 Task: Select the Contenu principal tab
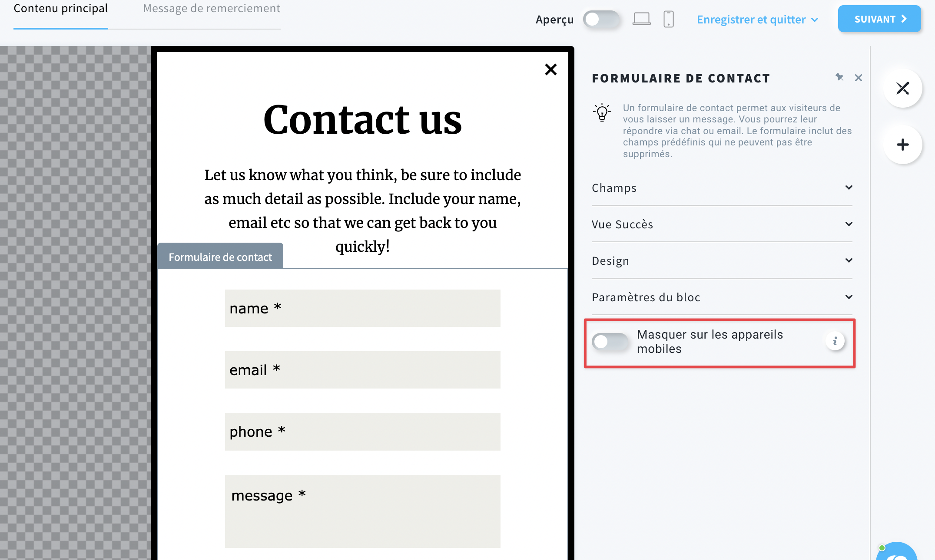coord(61,8)
